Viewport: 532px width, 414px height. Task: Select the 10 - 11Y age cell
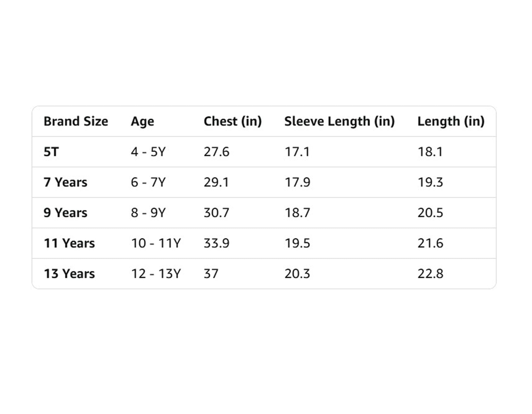pyautogui.click(x=156, y=243)
